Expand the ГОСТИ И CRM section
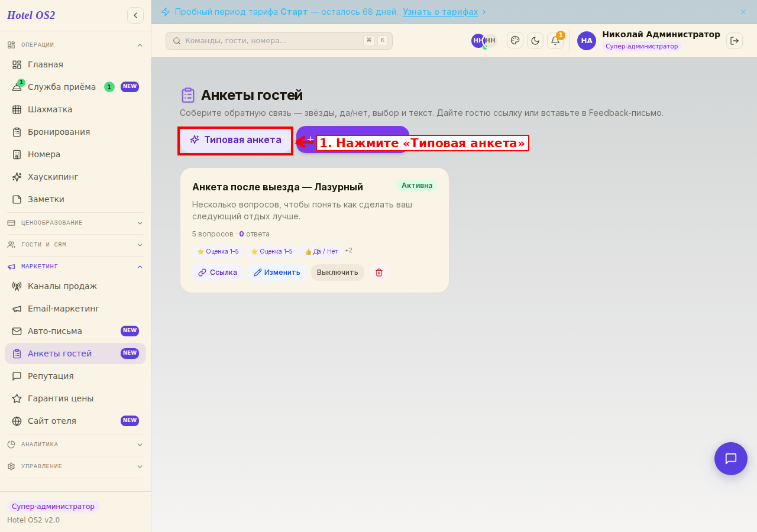 point(140,245)
